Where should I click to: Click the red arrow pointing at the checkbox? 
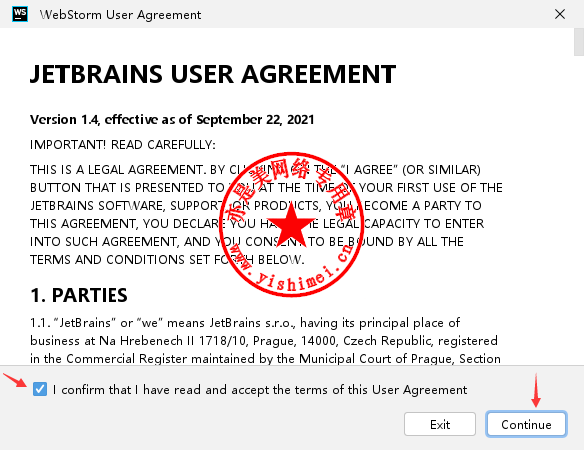15,380
